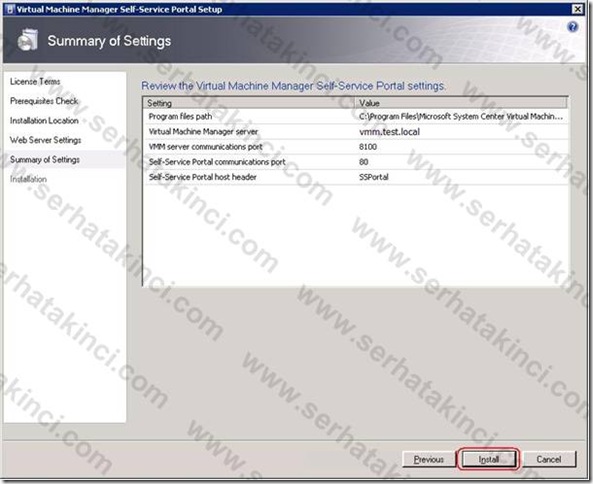Open the License Terms step

click(x=35, y=81)
